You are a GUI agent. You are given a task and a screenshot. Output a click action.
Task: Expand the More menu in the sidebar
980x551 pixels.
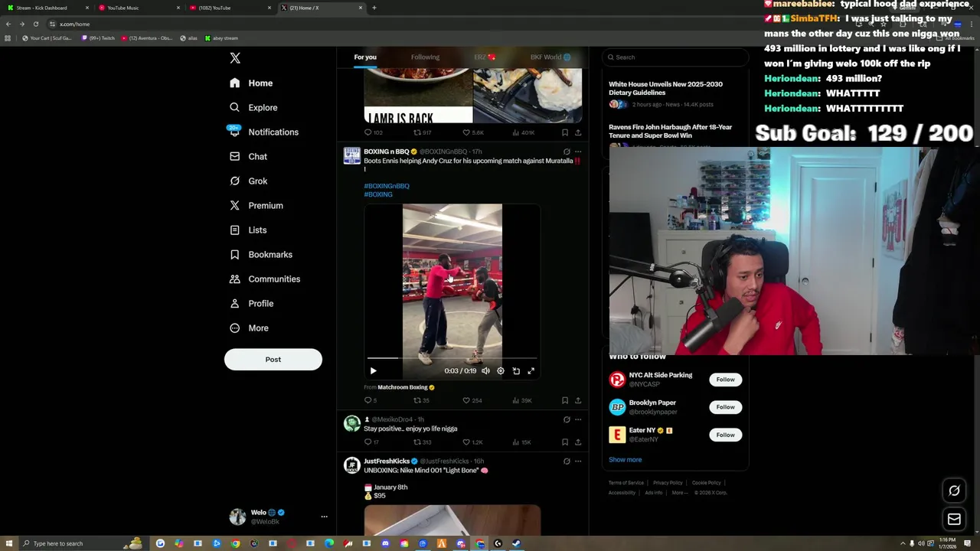coord(249,328)
